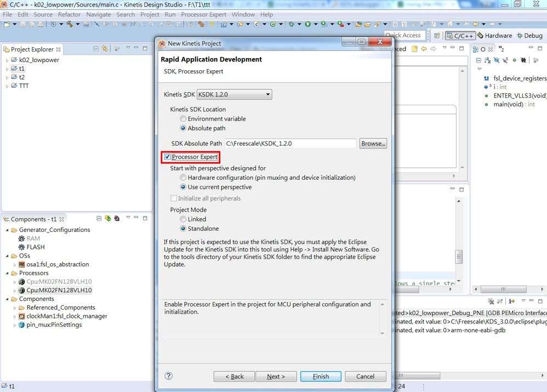Expand clockMan1:fsl_clock_manager component
This screenshot has height=392, width=547.
pyautogui.click(x=15, y=316)
